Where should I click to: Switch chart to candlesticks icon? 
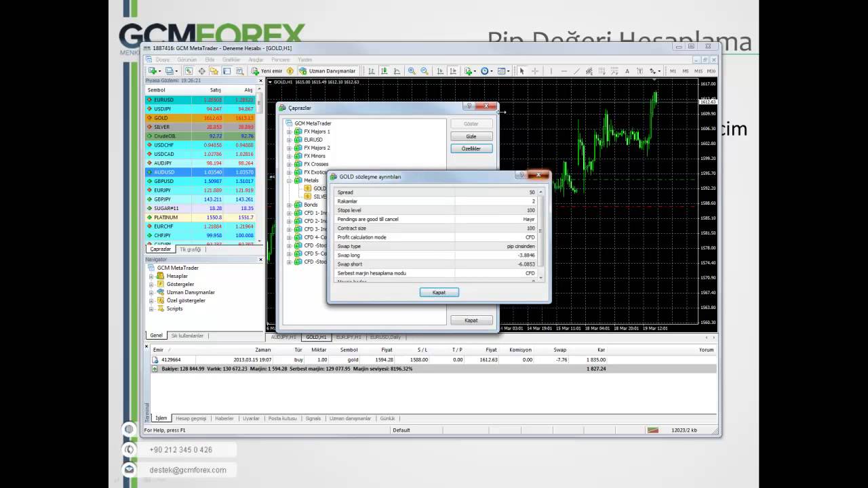(x=384, y=71)
